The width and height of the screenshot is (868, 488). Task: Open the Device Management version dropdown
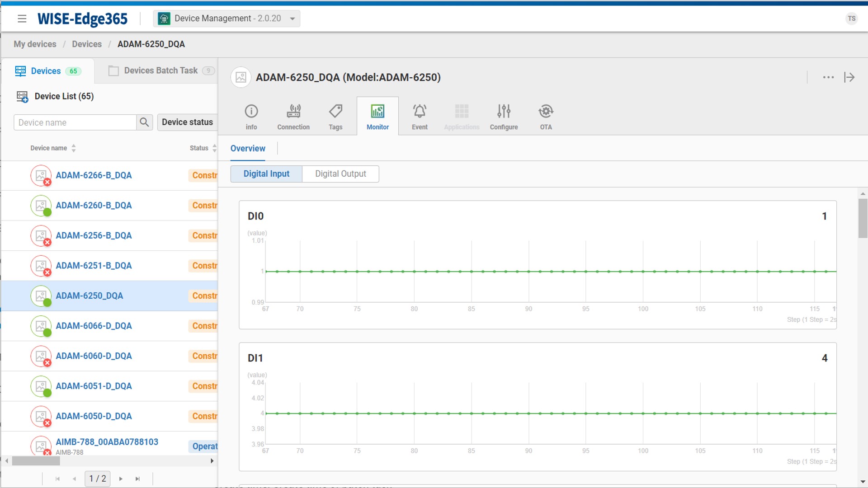pos(226,19)
